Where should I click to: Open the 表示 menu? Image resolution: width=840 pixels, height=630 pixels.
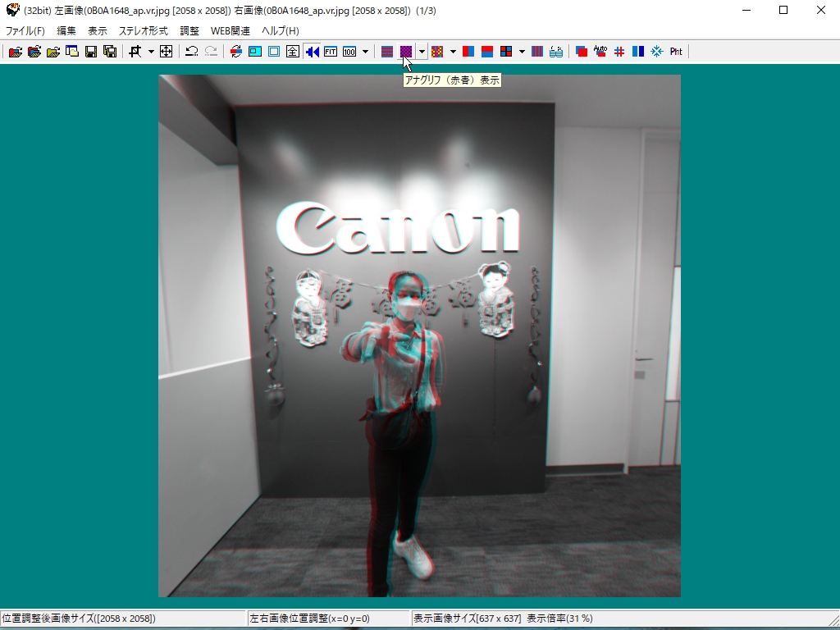point(98,30)
